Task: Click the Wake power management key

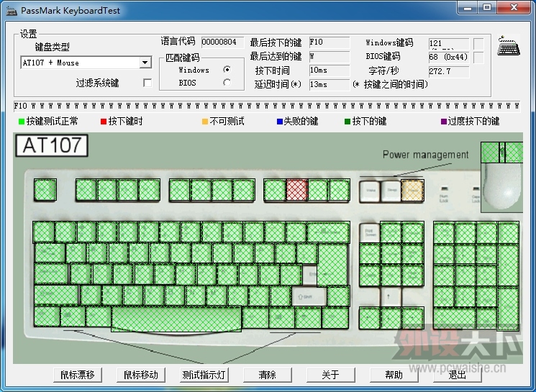Action: pos(371,191)
